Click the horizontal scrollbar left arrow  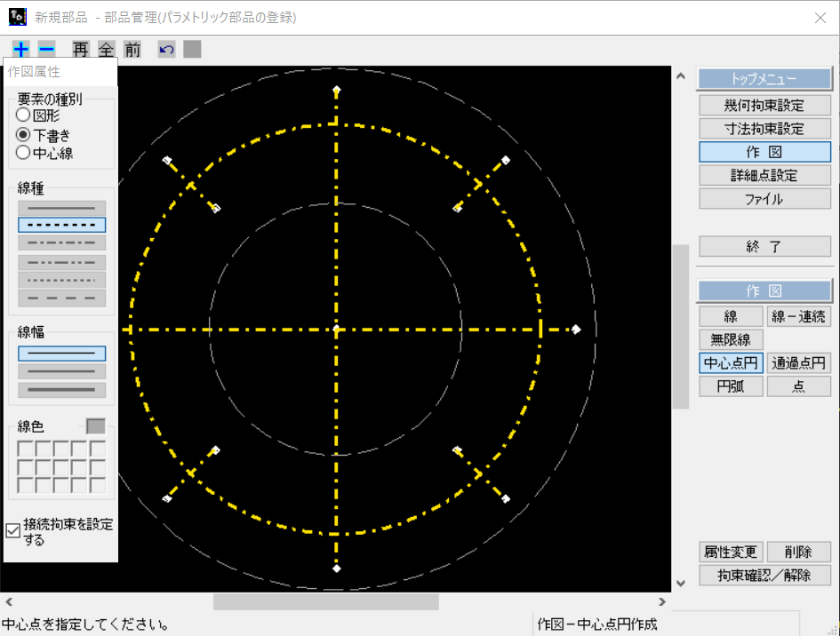9,601
